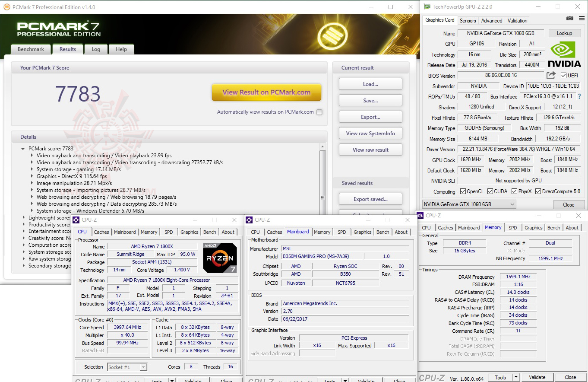The width and height of the screenshot is (588, 382).
Task: Open the Advanced tab in GPU-Z
Action: click(492, 21)
